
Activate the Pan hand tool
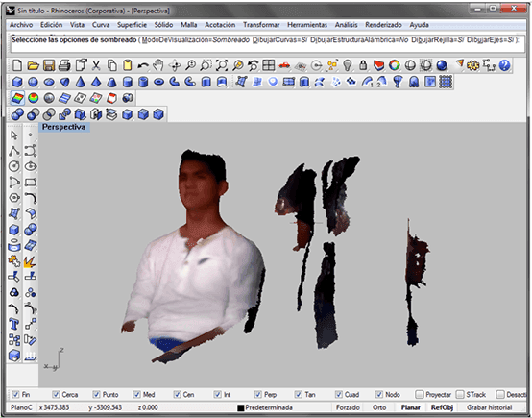click(158, 65)
